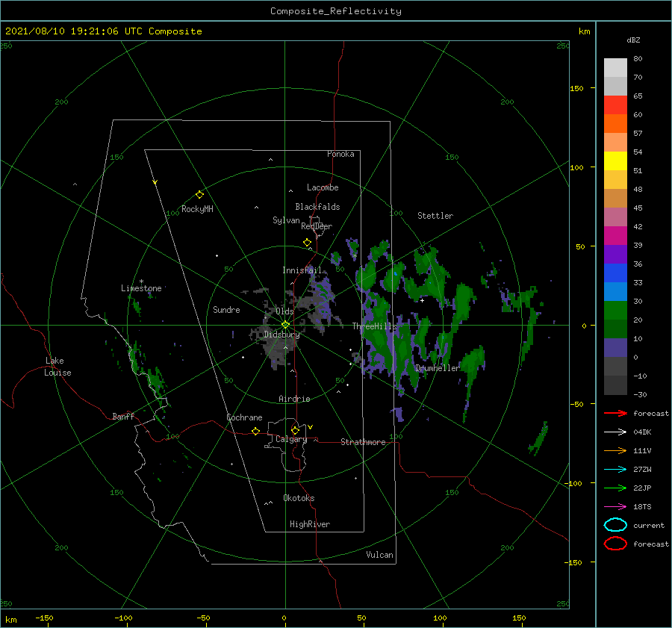This screenshot has height=628, width=672.
Task: Click the Stettler town label
Action: coord(435,216)
